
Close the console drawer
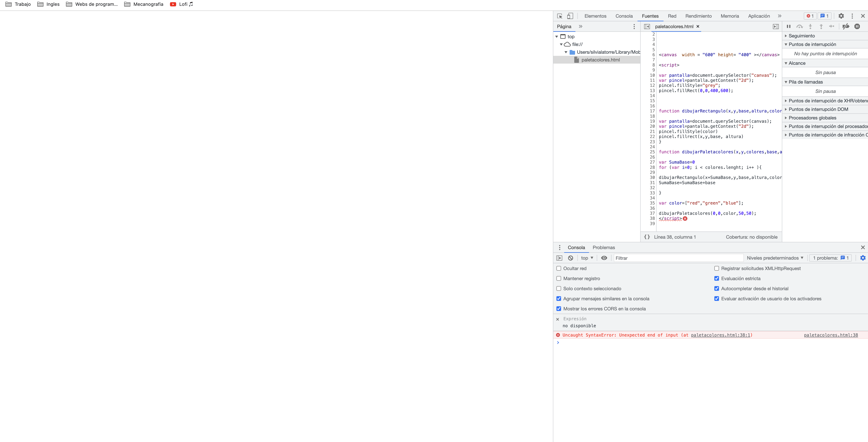[863, 247]
